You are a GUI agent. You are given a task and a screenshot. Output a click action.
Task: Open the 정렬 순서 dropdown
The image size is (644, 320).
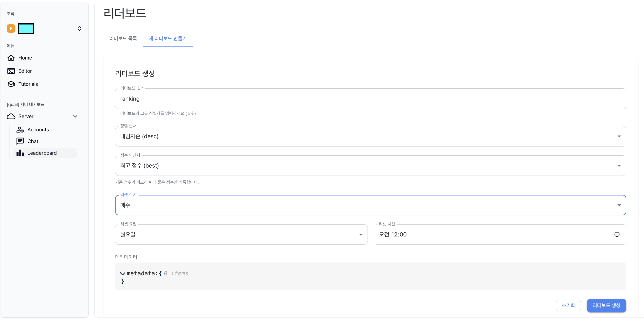(x=370, y=136)
